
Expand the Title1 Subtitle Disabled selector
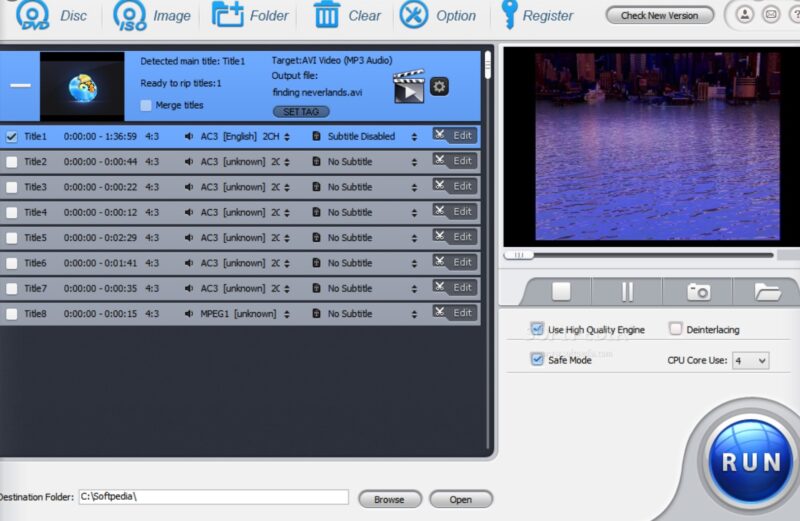(414, 137)
